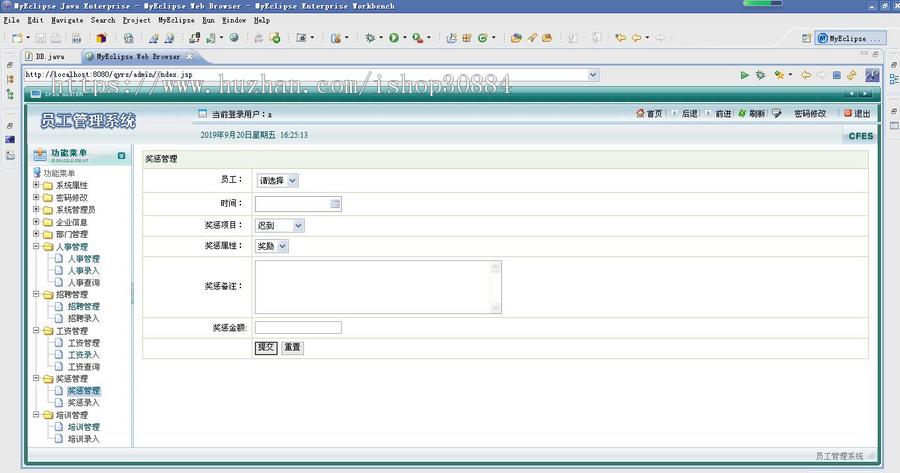Open the 员工 请选择 dropdown
900x473 pixels.
[x=277, y=180]
